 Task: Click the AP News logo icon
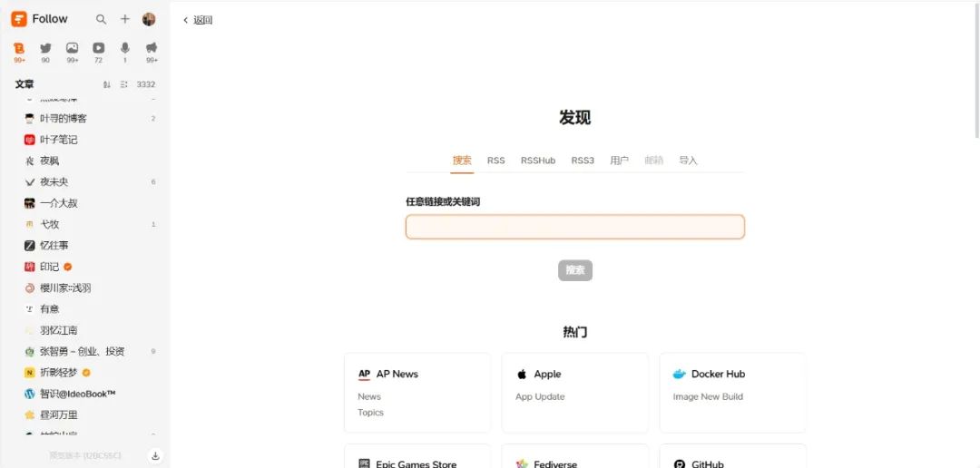(365, 375)
